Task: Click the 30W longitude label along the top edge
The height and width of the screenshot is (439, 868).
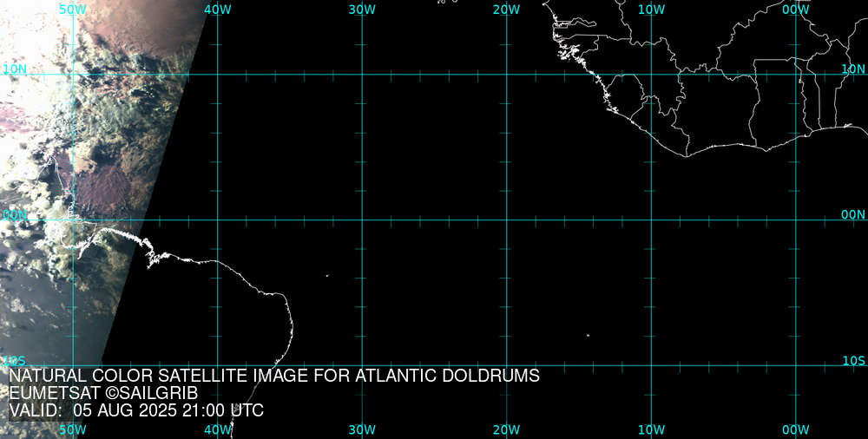Action: (362, 10)
